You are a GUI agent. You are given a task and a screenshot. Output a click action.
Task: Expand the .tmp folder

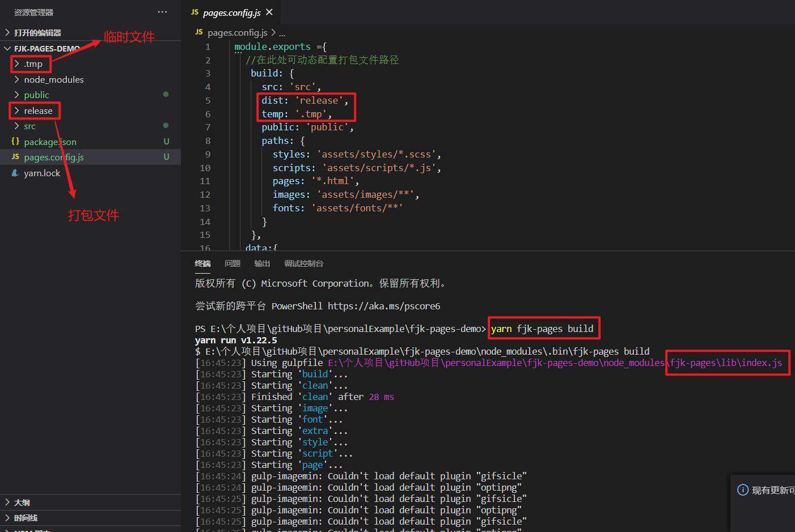point(33,64)
